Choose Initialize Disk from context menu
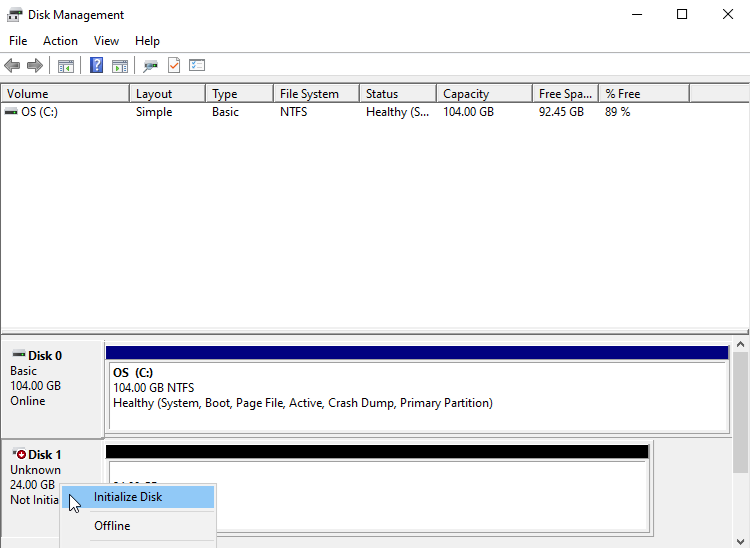The height and width of the screenshot is (548, 750). pos(128,497)
